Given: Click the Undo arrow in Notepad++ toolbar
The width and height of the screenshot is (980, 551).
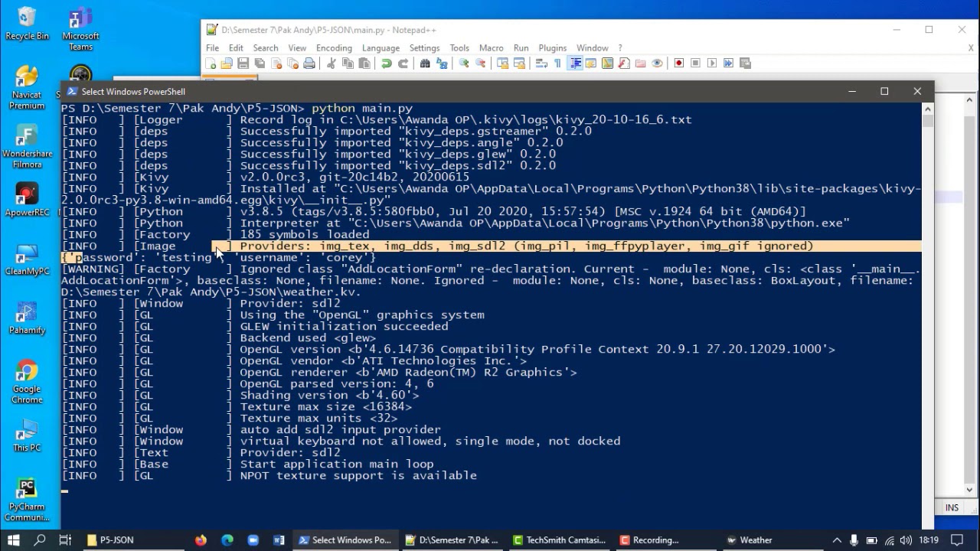Looking at the screenshot, I should [387, 64].
